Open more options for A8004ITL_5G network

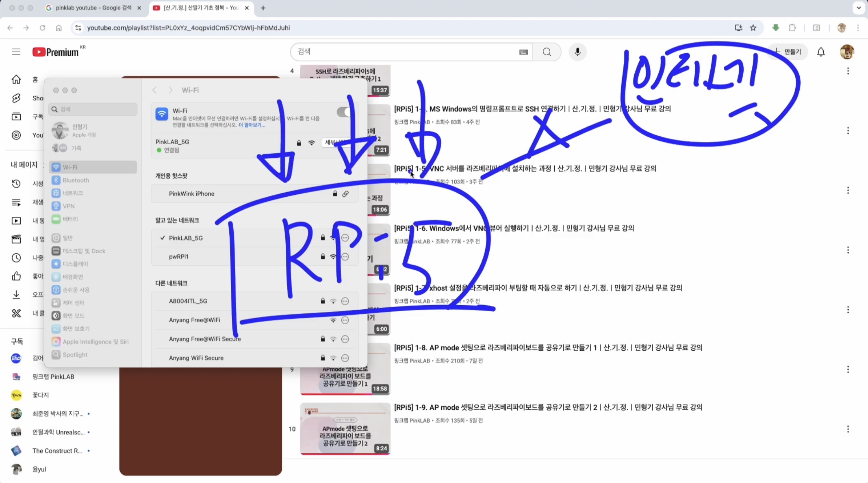coord(345,301)
